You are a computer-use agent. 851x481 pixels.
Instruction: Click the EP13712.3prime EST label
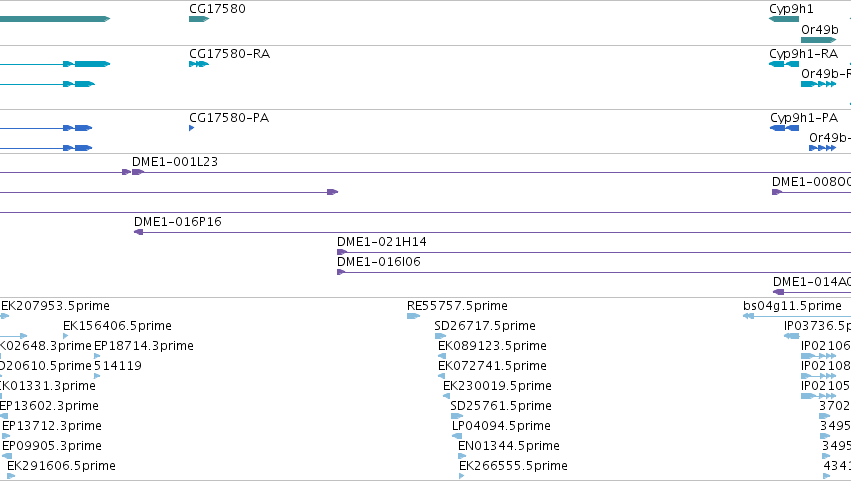click(52, 426)
